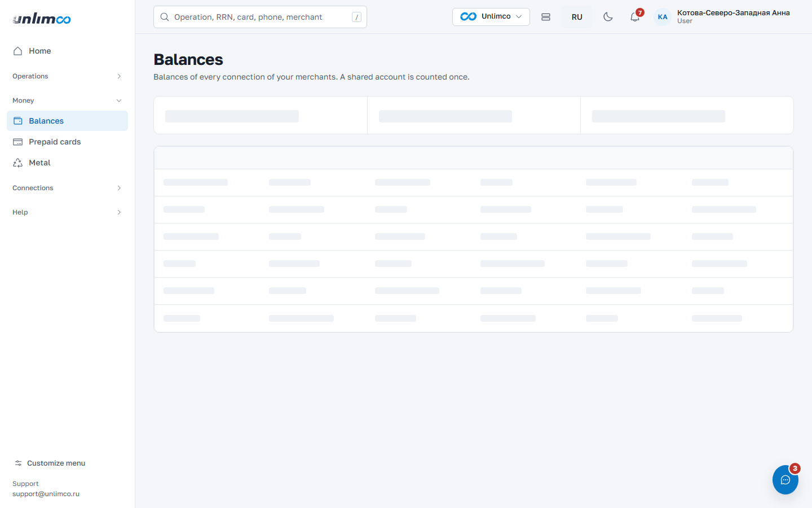Click the Unlimco logo in the sidebar
The image size is (812, 508).
[x=42, y=19]
